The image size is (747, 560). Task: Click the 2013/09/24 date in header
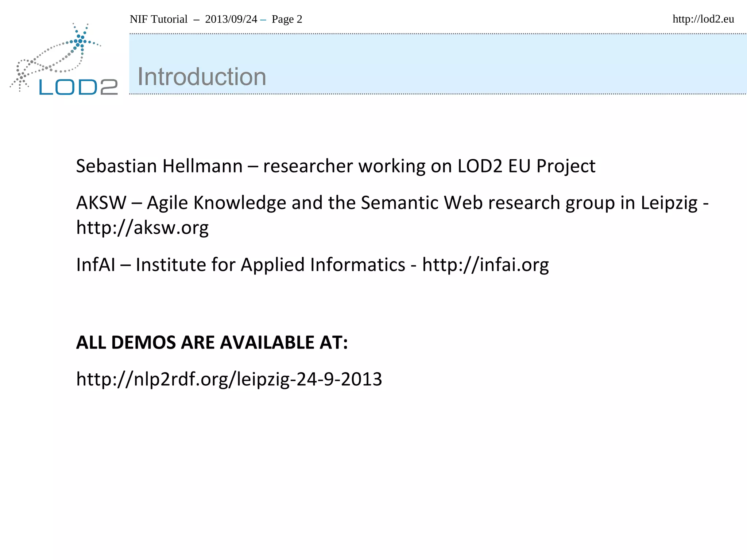pyautogui.click(x=231, y=19)
